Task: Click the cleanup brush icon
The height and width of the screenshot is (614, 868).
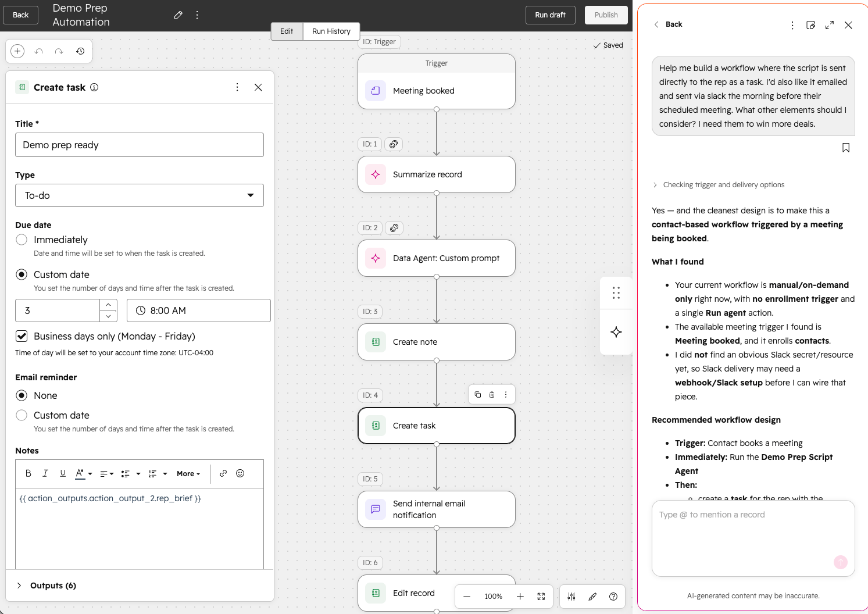Action: coord(592,597)
